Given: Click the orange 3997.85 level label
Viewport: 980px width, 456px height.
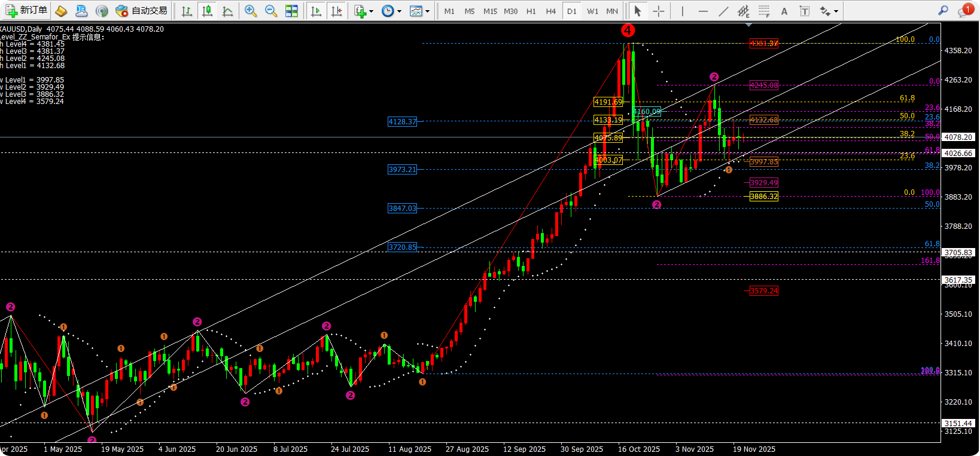Looking at the screenshot, I should pos(764,161).
